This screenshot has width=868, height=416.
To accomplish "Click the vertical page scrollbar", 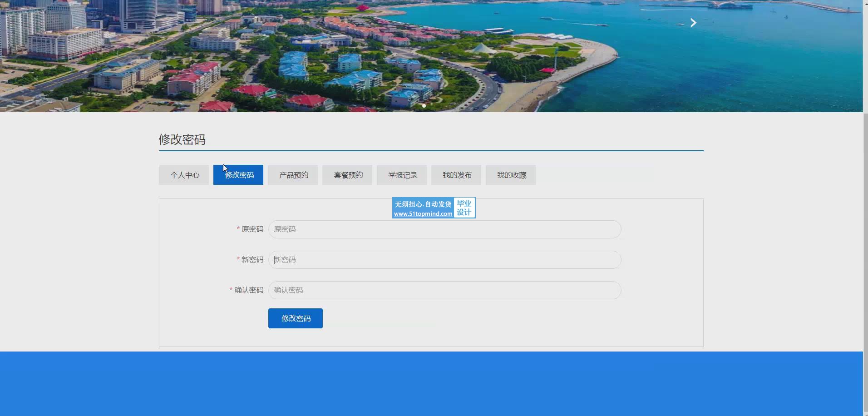I will click(x=865, y=227).
